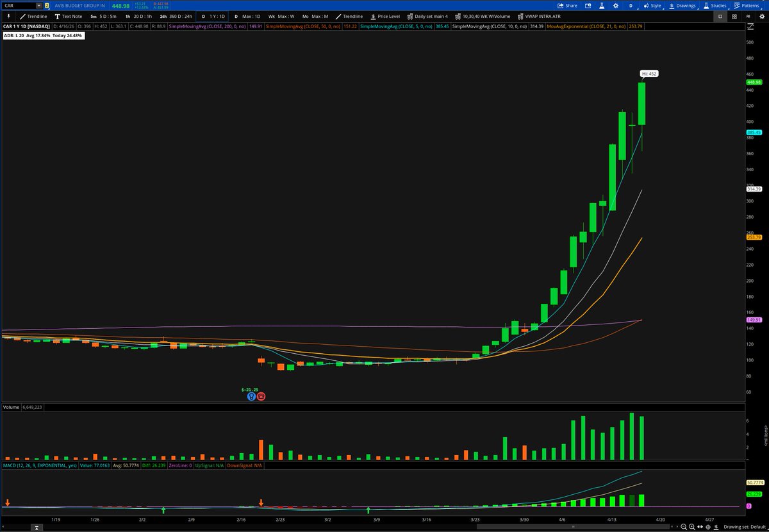
Task: Open the flask (thinkScript) icon
Action: 602,6
